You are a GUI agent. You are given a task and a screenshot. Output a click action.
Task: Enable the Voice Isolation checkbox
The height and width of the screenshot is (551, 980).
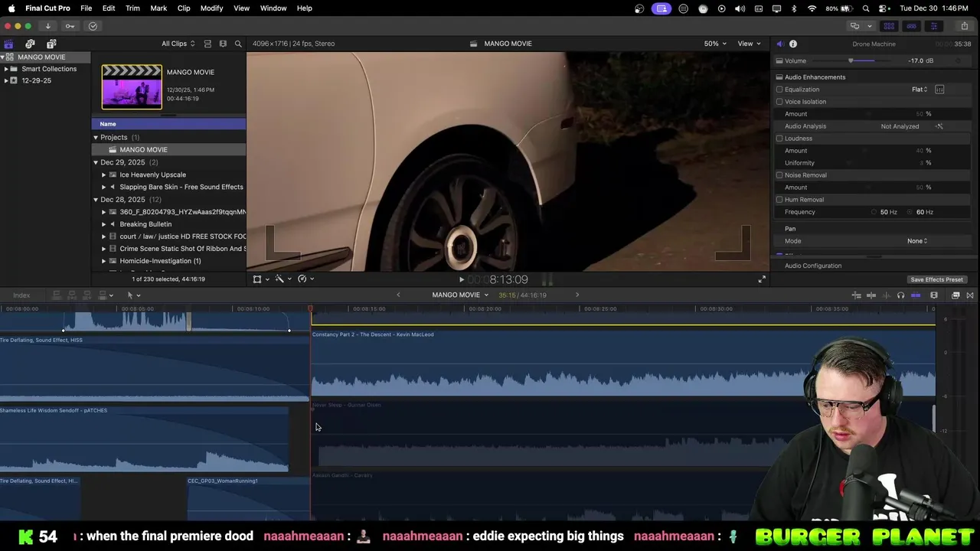pyautogui.click(x=779, y=102)
